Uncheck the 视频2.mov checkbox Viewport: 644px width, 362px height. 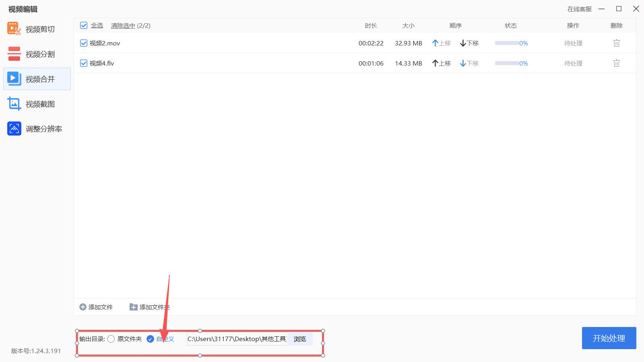84,43
